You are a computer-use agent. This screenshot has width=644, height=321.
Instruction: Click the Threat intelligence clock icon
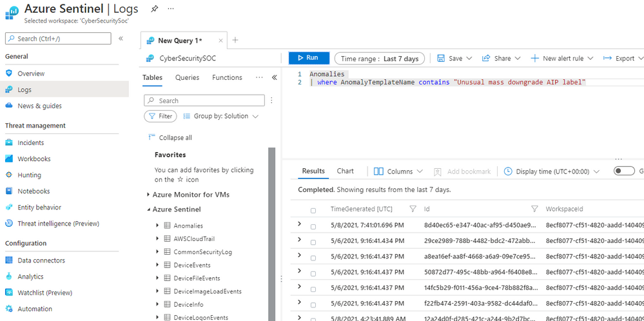9,224
